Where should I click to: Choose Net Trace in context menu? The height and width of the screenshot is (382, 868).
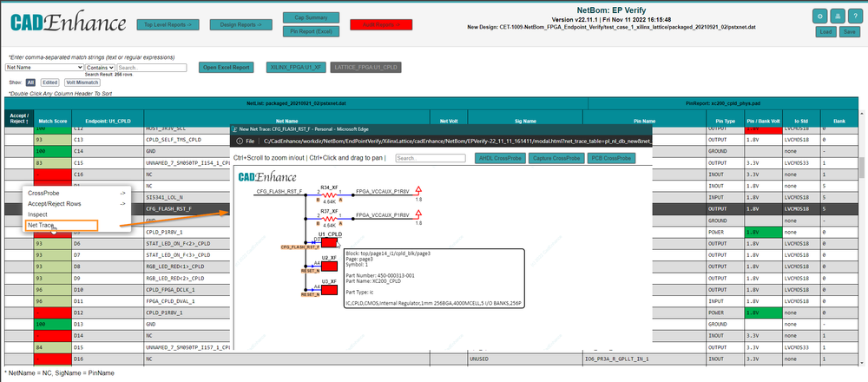[61, 226]
